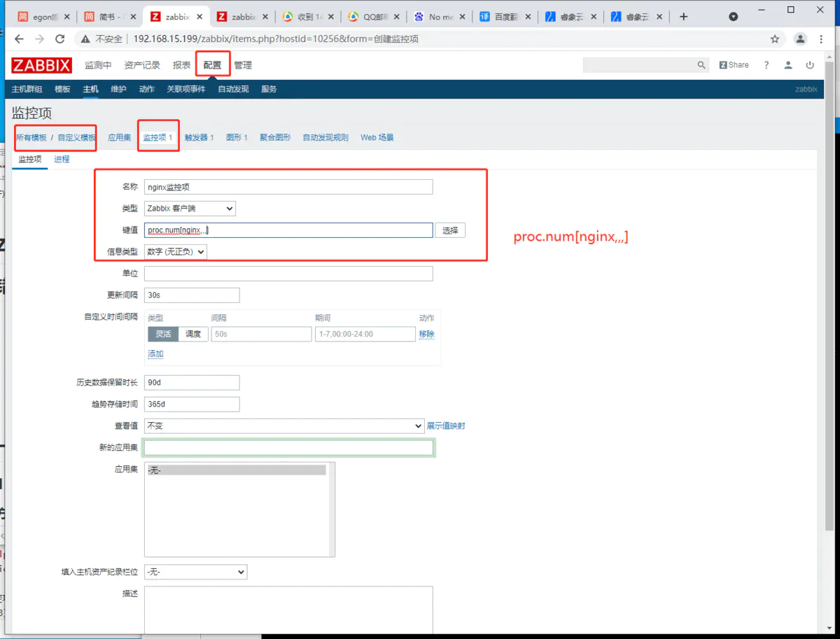Expand the 查看值 不变 dropdown

pyautogui.click(x=284, y=426)
